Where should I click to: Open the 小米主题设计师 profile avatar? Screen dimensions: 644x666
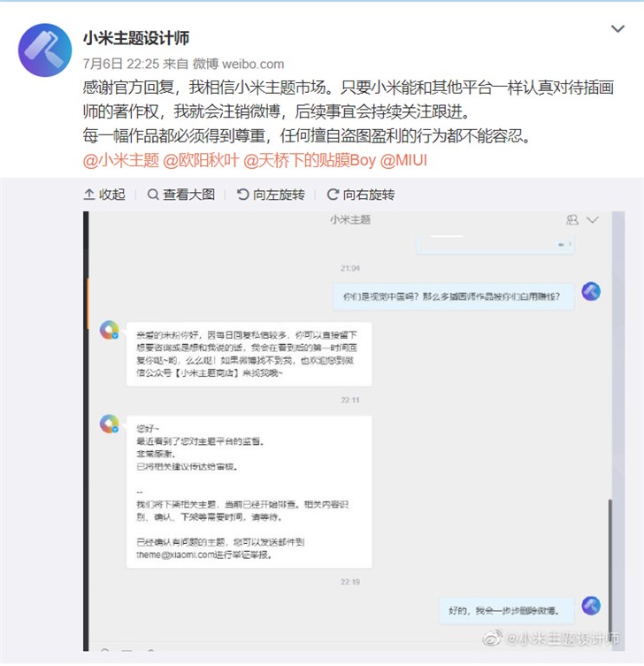click(44, 50)
